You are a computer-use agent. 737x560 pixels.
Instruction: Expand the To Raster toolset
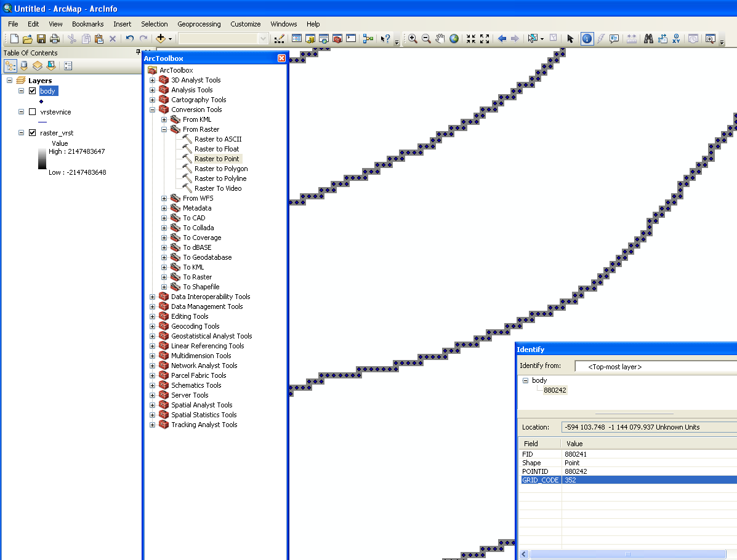(164, 277)
